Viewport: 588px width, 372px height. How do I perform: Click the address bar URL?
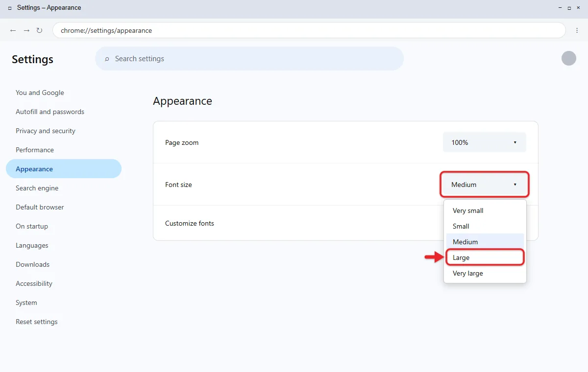(x=106, y=30)
